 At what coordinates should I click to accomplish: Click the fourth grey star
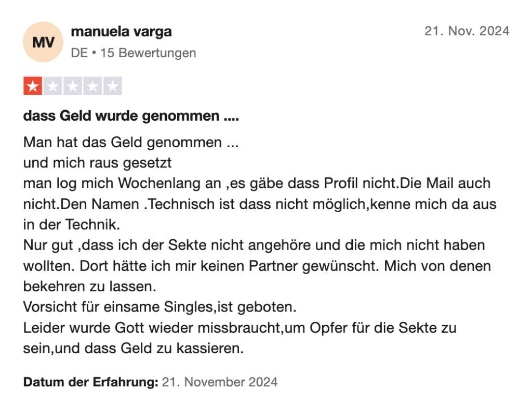click(92, 86)
